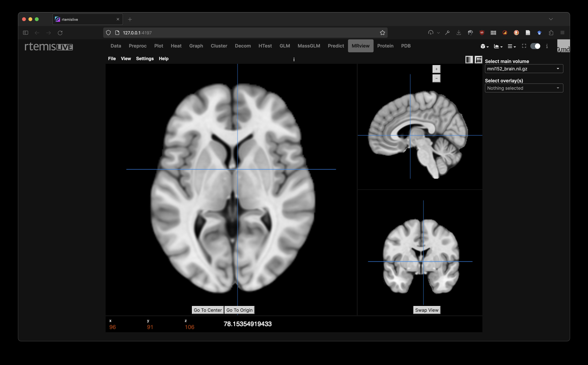Image resolution: width=588 pixels, height=365 pixels.
Task: Open the viewer Settings menu
Action: point(145,59)
